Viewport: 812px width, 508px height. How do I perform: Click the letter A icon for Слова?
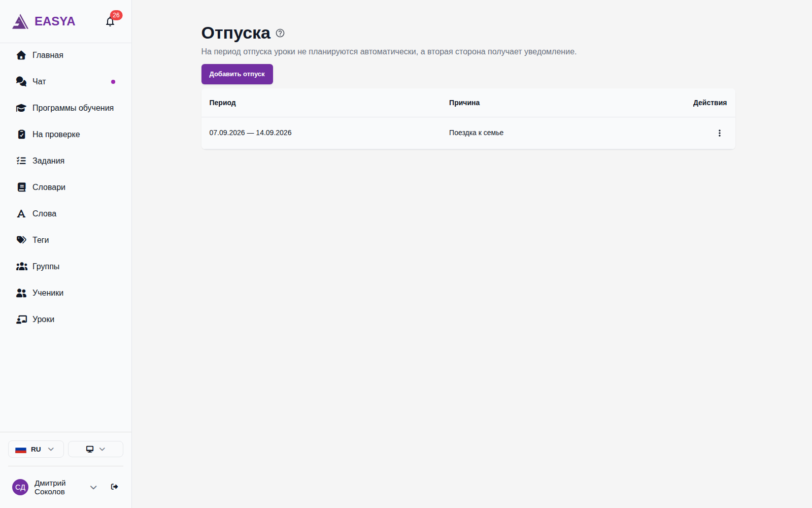pyautogui.click(x=21, y=214)
